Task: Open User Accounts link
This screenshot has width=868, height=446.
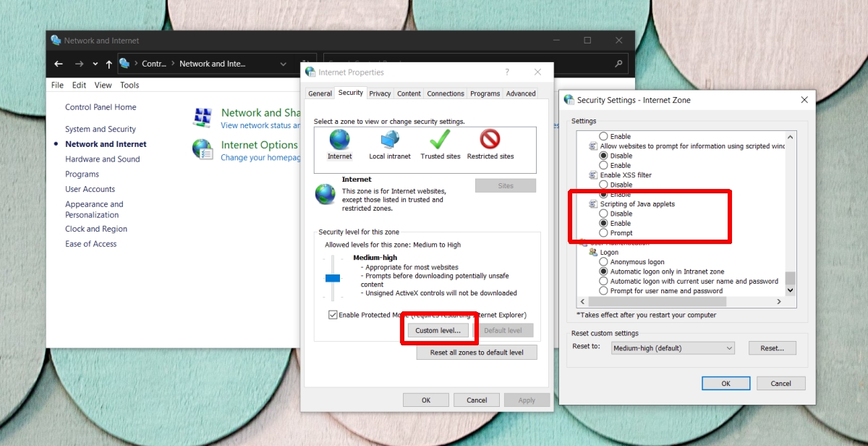Action: 90,189
